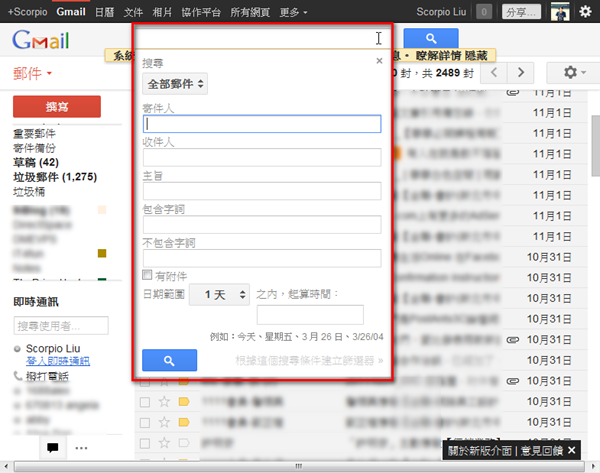Image resolution: width=600 pixels, height=473 pixels.
Task: Click the phone call icon
Action: [18, 376]
